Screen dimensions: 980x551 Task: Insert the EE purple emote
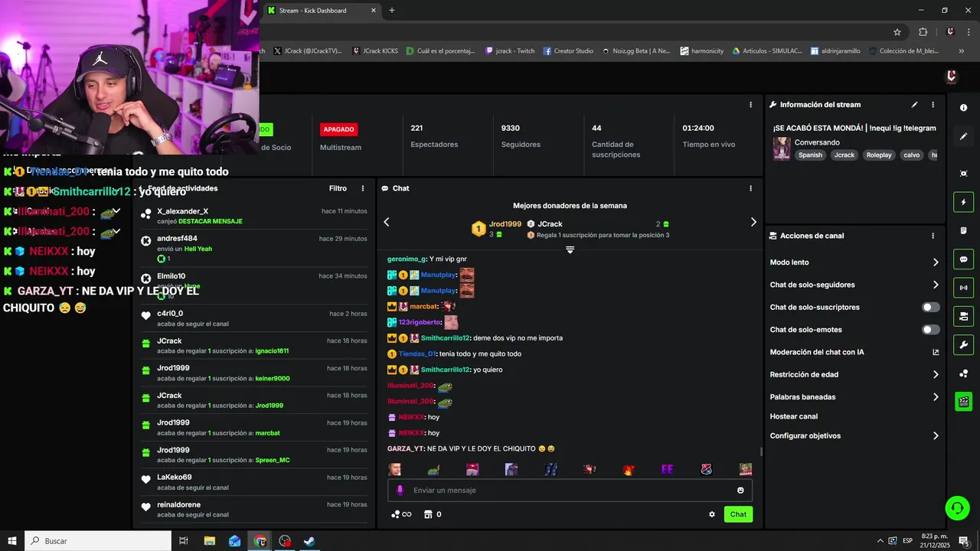click(667, 469)
